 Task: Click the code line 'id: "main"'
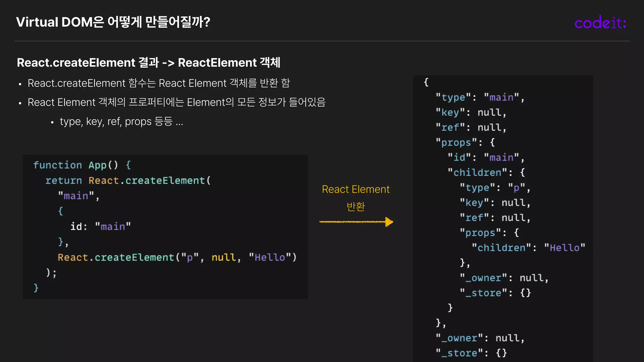point(100,226)
